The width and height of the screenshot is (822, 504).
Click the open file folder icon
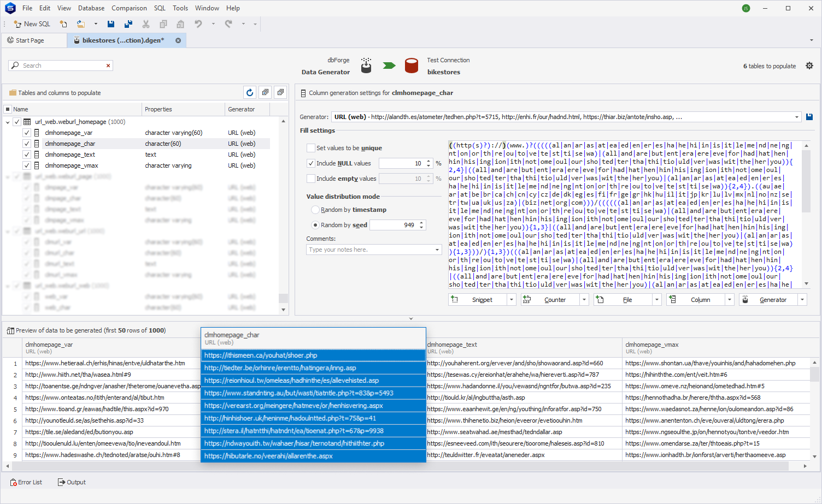coord(81,24)
